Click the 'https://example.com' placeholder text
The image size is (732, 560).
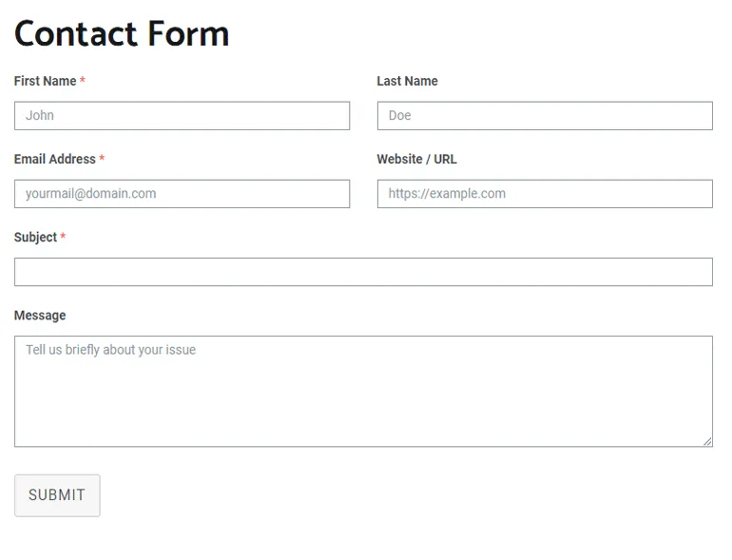447,194
